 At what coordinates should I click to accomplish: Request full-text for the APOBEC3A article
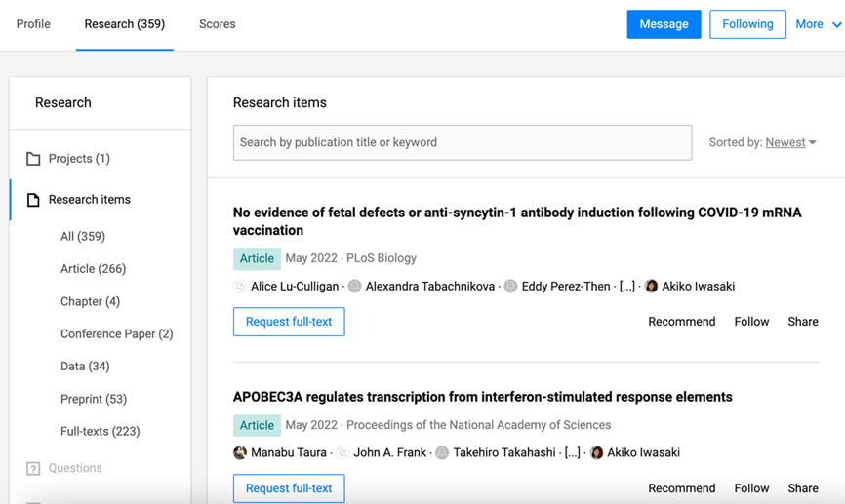(289, 487)
